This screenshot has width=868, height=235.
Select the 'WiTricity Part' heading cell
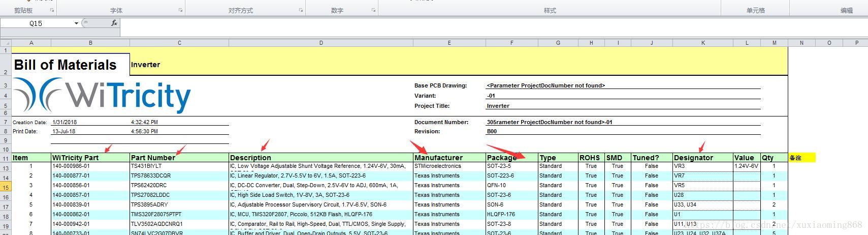point(90,158)
